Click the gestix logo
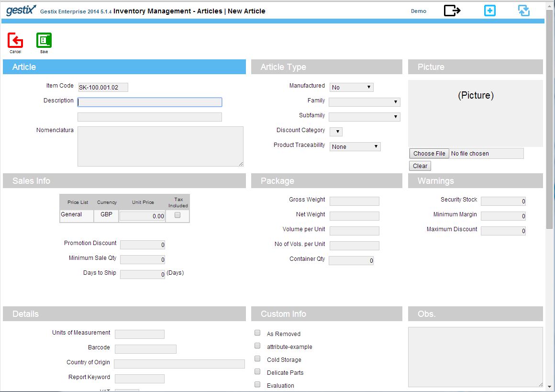Screen dimensions: 555x392 coord(21,10)
